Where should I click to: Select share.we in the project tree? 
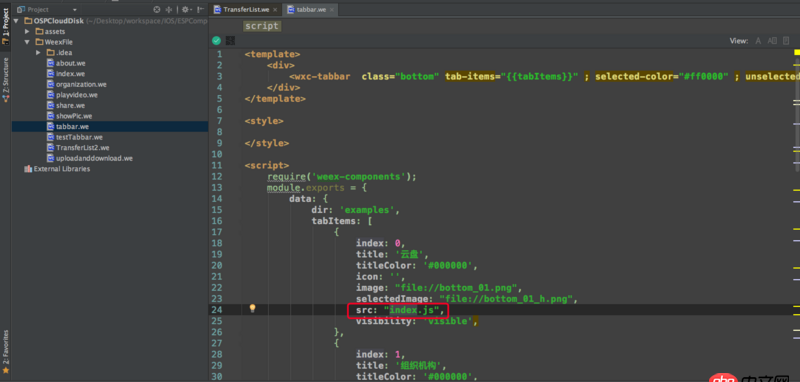pos(70,106)
